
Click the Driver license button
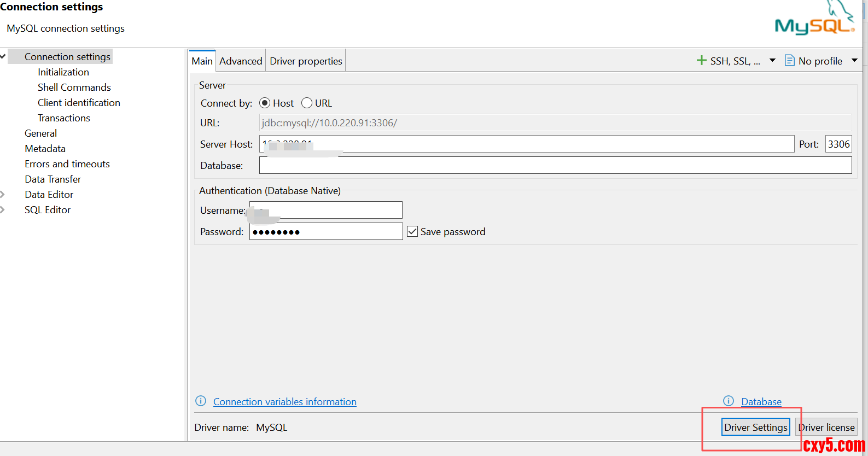pos(826,427)
